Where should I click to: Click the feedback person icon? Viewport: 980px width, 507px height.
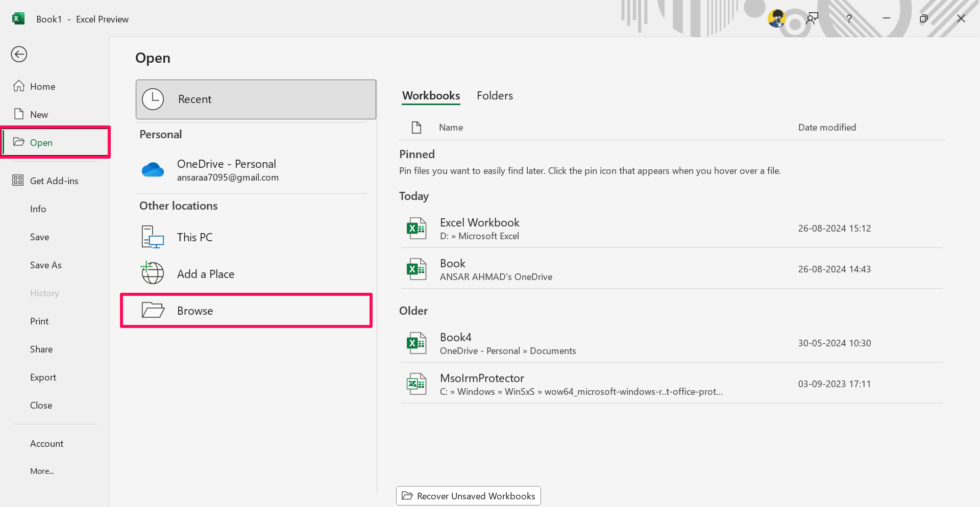(812, 19)
